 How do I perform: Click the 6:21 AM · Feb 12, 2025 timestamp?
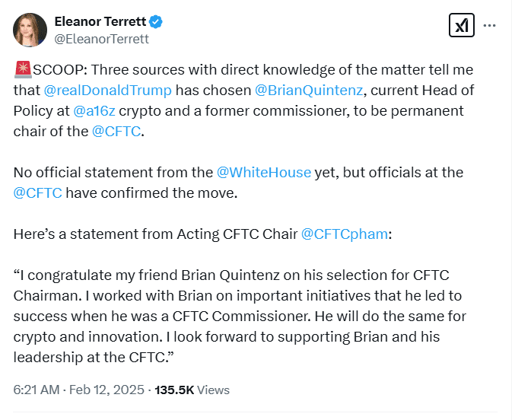[x=80, y=390]
